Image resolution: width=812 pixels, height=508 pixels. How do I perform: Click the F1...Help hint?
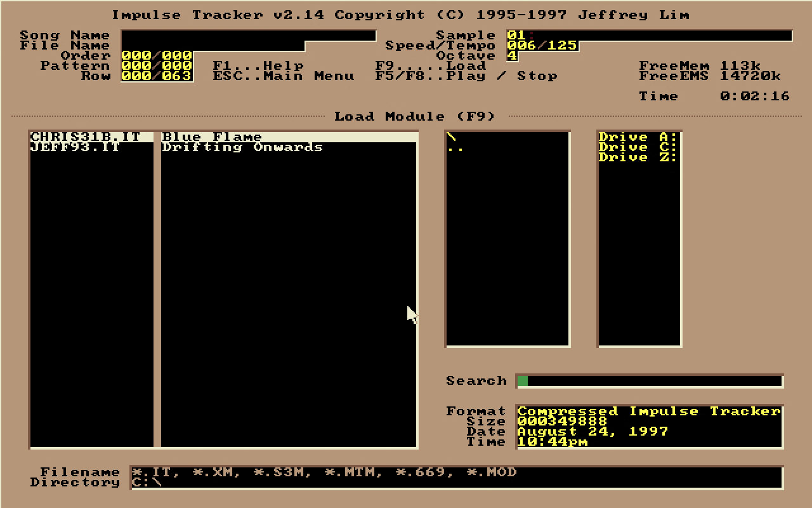258,66
